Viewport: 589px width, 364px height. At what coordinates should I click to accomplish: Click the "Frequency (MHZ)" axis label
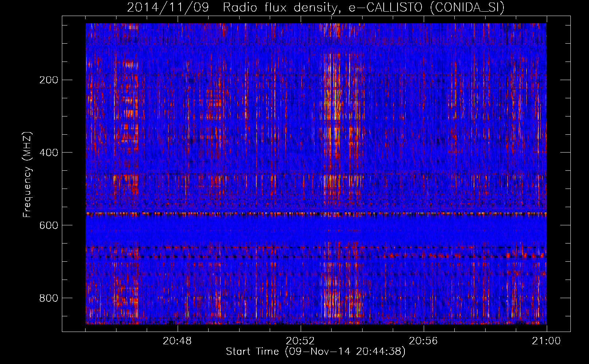coord(27,175)
